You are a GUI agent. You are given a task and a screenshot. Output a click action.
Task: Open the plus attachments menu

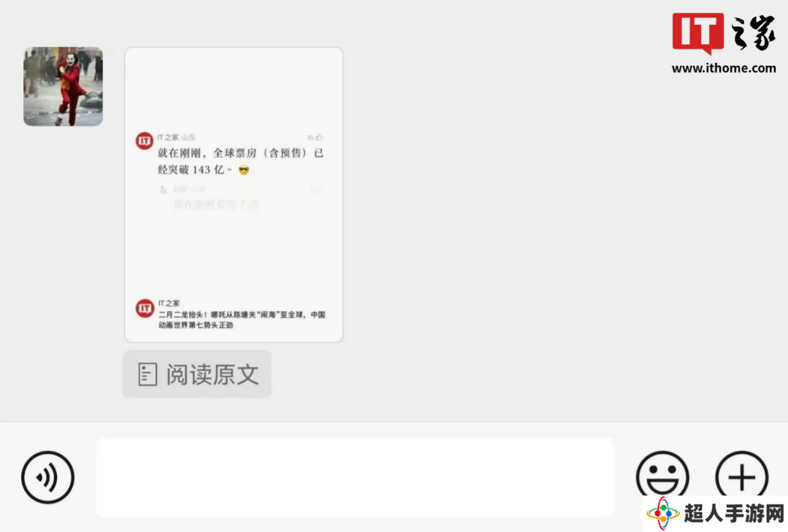(x=742, y=477)
